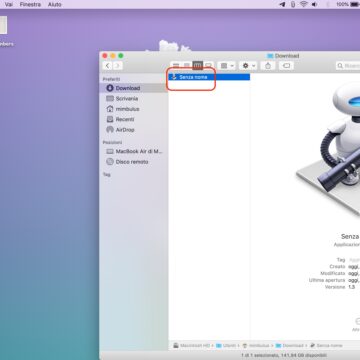Click Macintosh HD in the path bar
Viewport: 360px width, 360px height.
click(x=192, y=346)
